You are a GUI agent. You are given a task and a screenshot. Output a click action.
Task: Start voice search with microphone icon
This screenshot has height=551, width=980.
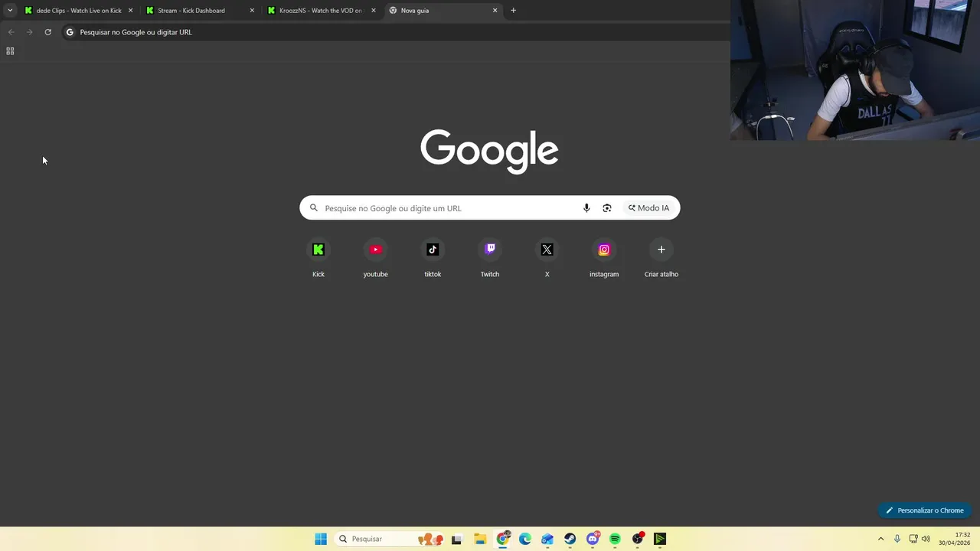point(586,208)
